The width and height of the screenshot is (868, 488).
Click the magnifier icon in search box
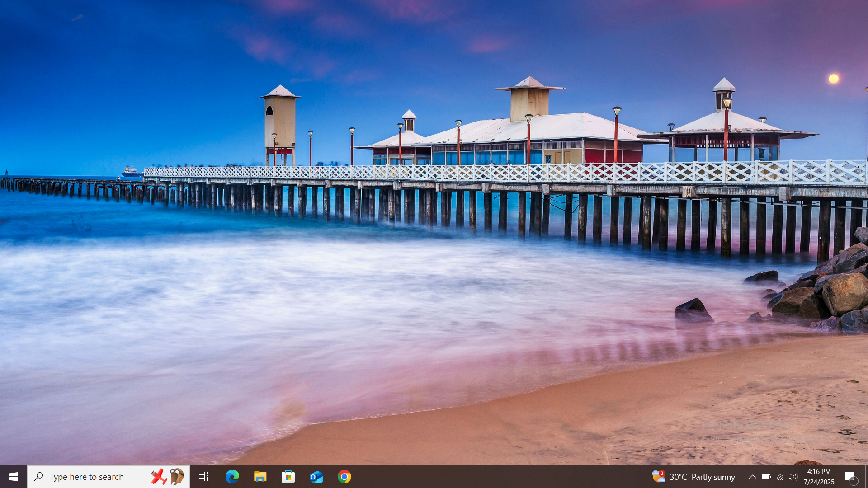click(x=39, y=477)
